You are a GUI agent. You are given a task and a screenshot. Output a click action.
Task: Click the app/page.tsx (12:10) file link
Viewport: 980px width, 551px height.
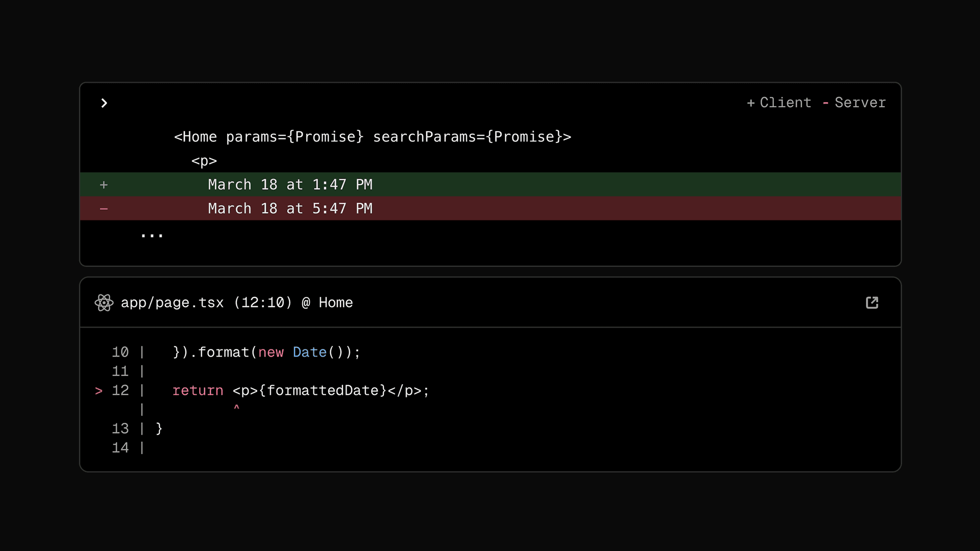pos(206,303)
